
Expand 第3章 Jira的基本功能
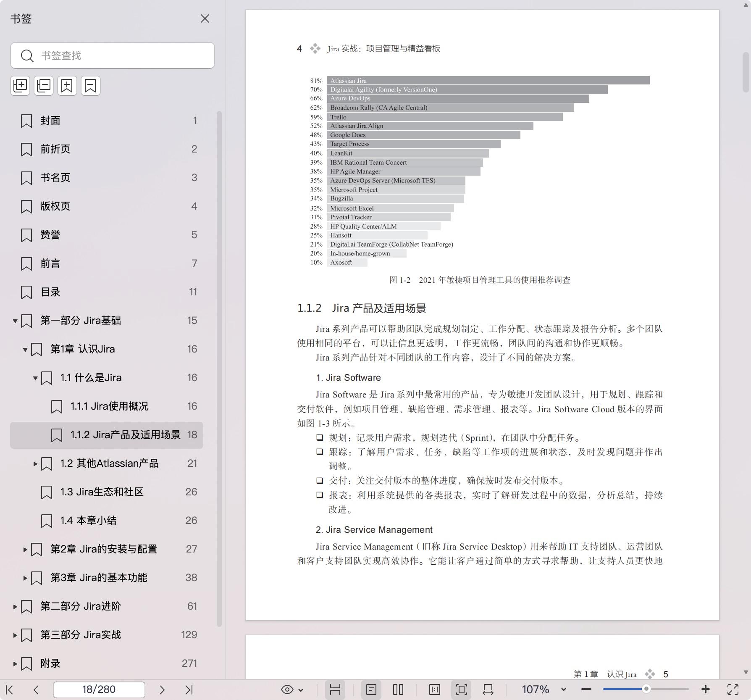25,578
